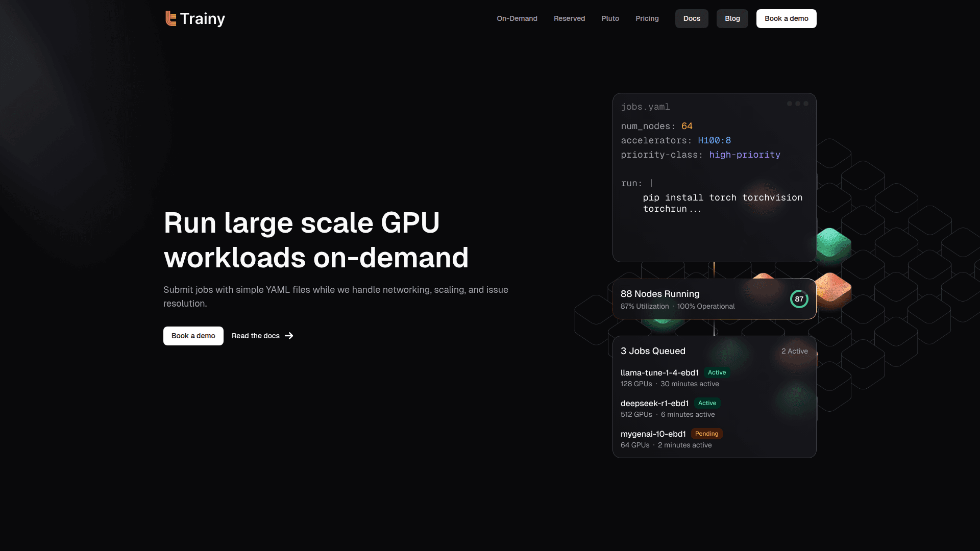Click the Active badge on llama-tune-1-4-ebd1

point(717,372)
